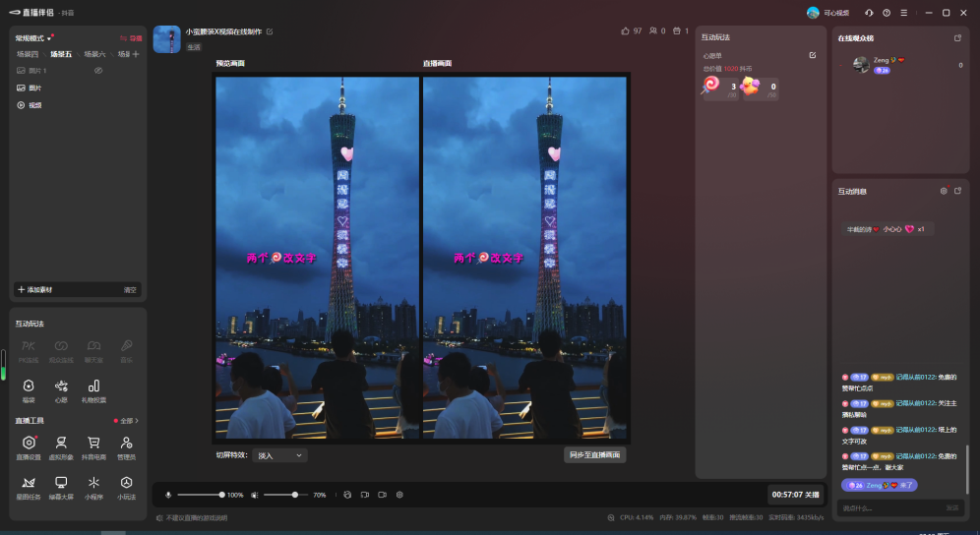This screenshot has height=535, width=980.
Task: Click the performance monitor icon near CPU
Action: (611, 517)
